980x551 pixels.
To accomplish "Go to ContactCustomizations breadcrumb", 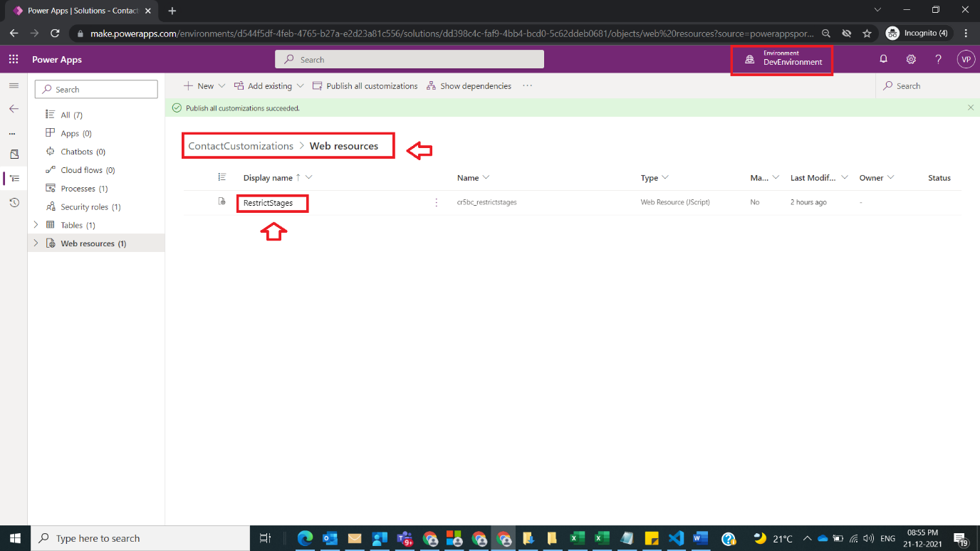I will [x=241, y=146].
